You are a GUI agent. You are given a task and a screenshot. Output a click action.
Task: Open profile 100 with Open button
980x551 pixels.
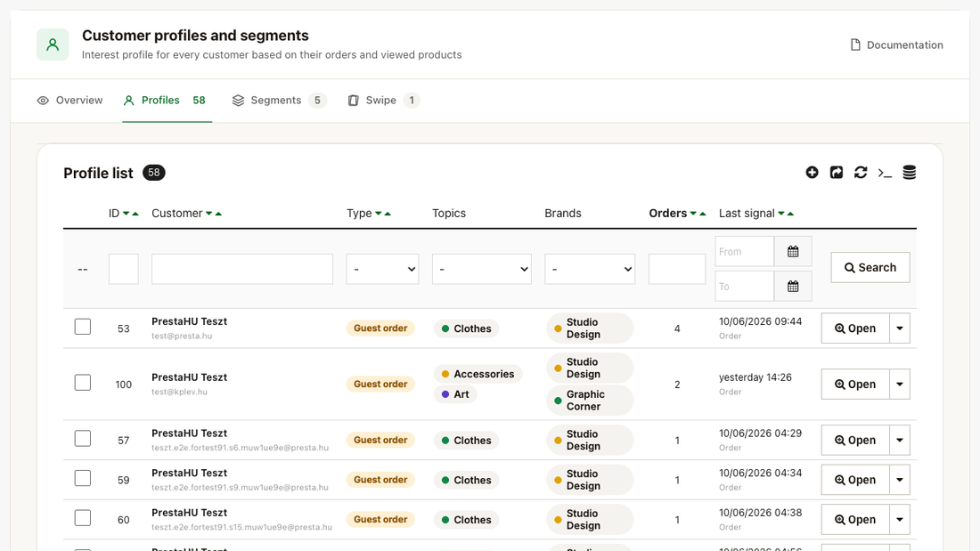[x=855, y=385]
